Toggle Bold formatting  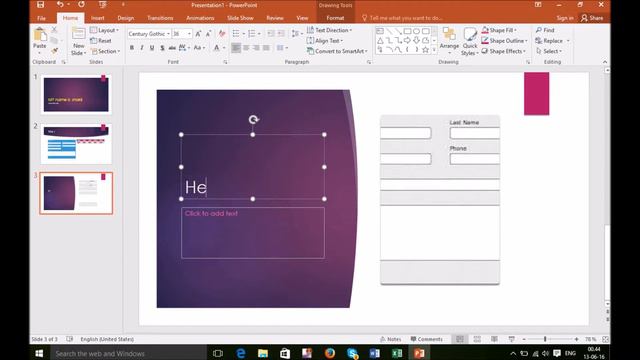(132, 48)
